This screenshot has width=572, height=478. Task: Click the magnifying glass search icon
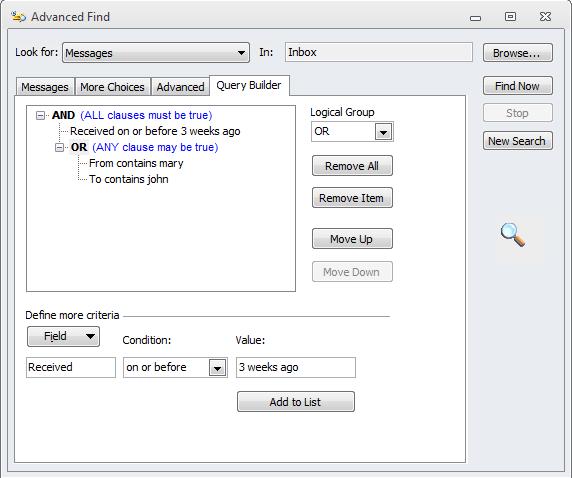point(513,235)
